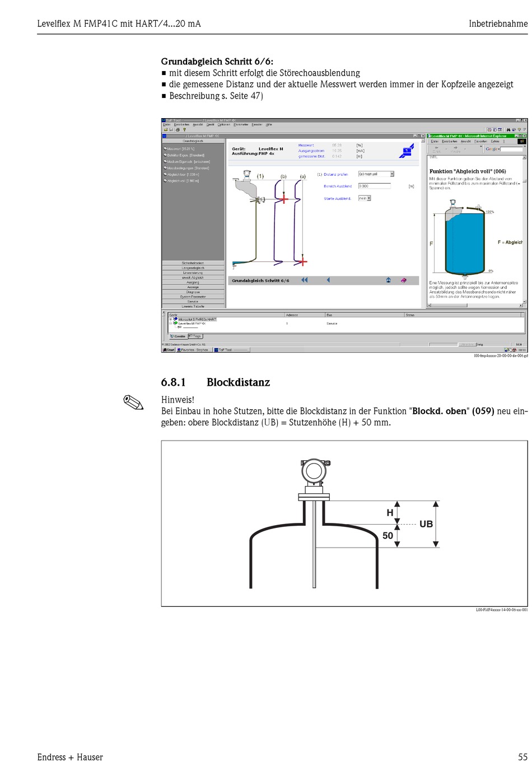Click the home icon in step bar
This screenshot has width=532, height=767.
(x=388, y=280)
